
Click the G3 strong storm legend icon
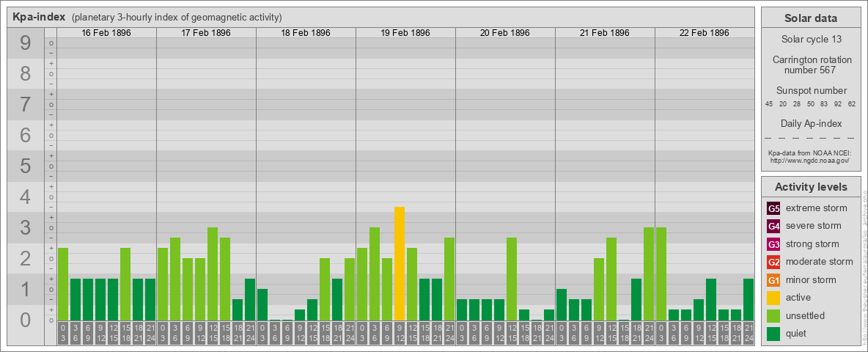(774, 244)
